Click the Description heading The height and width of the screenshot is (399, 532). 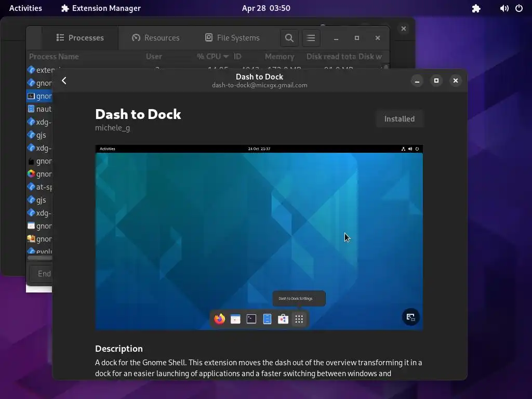[x=119, y=349]
